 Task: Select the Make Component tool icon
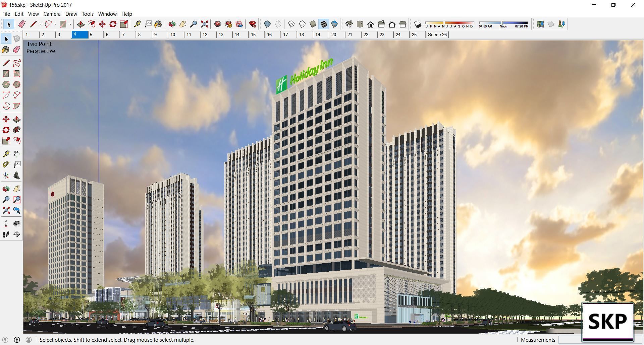[17, 39]
